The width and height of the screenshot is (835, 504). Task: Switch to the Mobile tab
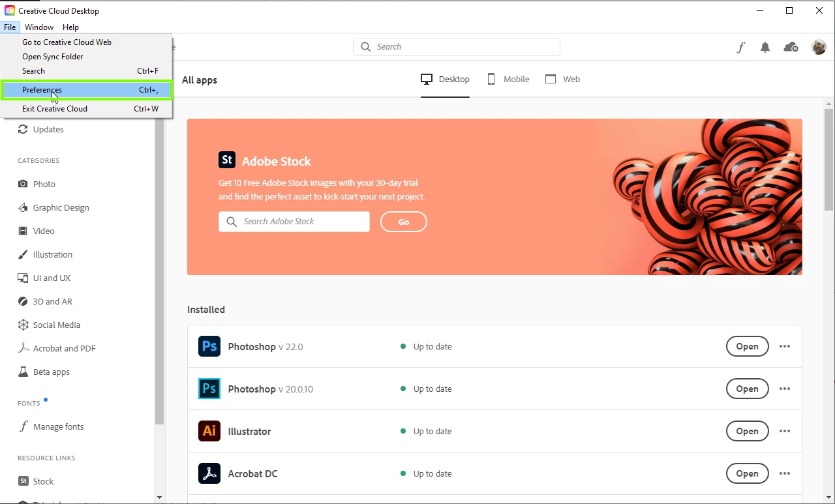point(508,80)
